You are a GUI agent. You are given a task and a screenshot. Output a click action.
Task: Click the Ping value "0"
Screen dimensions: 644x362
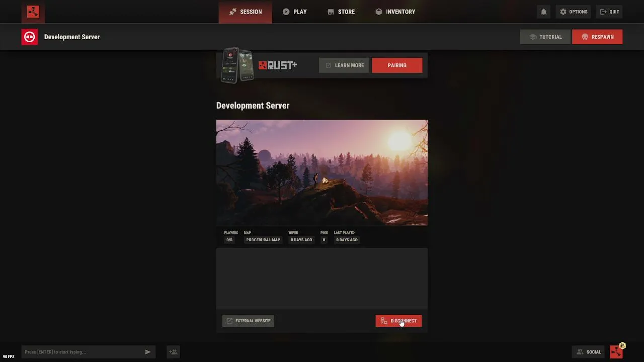click(324, 240)
